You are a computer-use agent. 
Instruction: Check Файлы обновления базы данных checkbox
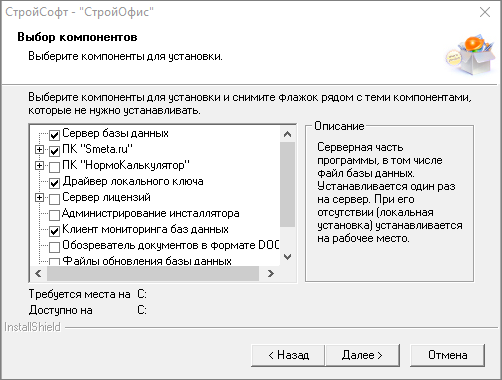coord(54,262)
